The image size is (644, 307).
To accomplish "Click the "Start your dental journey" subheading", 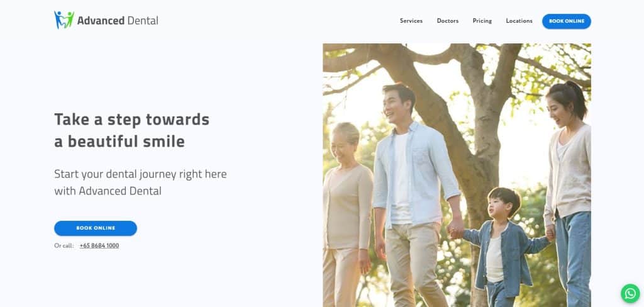I will 140,174.
